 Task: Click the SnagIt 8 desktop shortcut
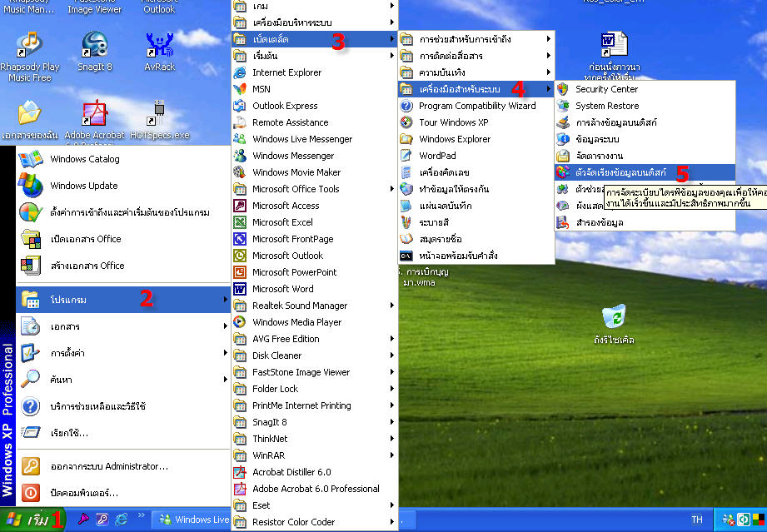click(95, 52)
